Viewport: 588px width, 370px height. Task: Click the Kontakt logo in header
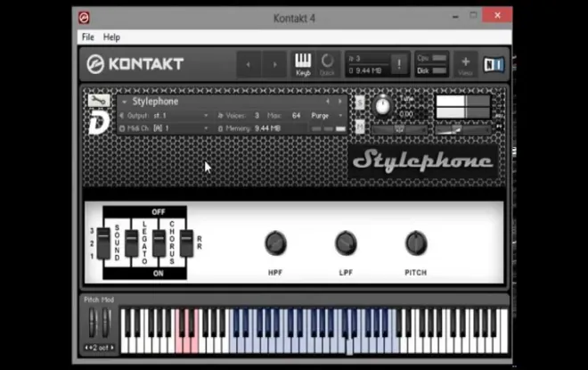pos(135,64)
